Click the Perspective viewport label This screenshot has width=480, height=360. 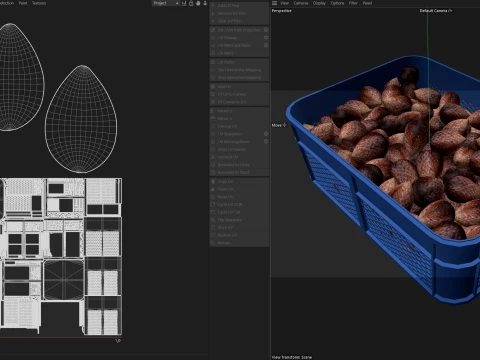(282, 11)
